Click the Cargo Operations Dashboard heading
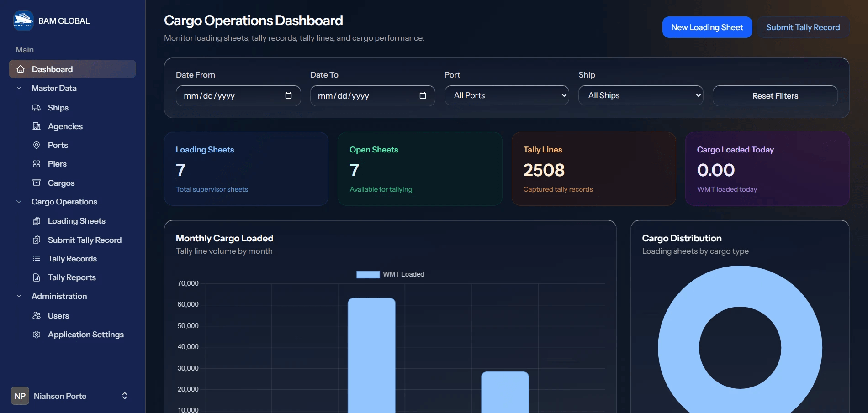Screen dimensions: 868x413 [253, 21]
